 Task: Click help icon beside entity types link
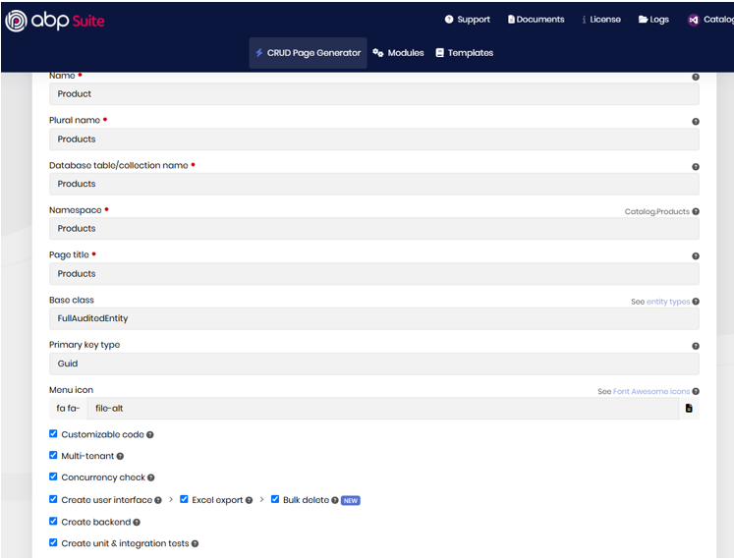coord(696,301)
